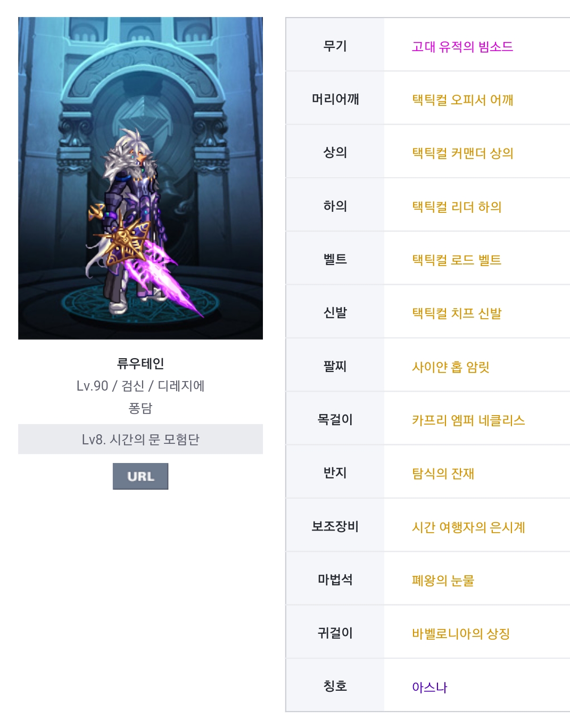Select shoulder item 택틱컬 오피서 어깨
Viewport: 570px width, 728px height.
pyautogui.click(x=462, y=100)
